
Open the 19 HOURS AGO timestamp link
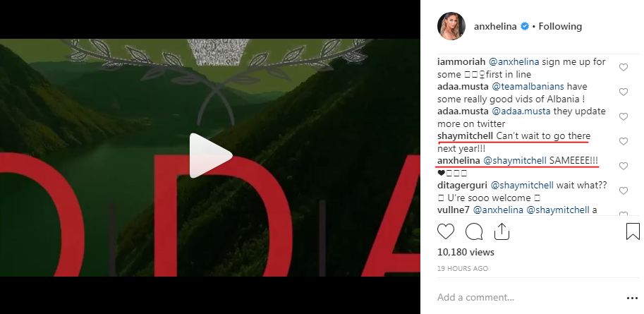point(463,268)
